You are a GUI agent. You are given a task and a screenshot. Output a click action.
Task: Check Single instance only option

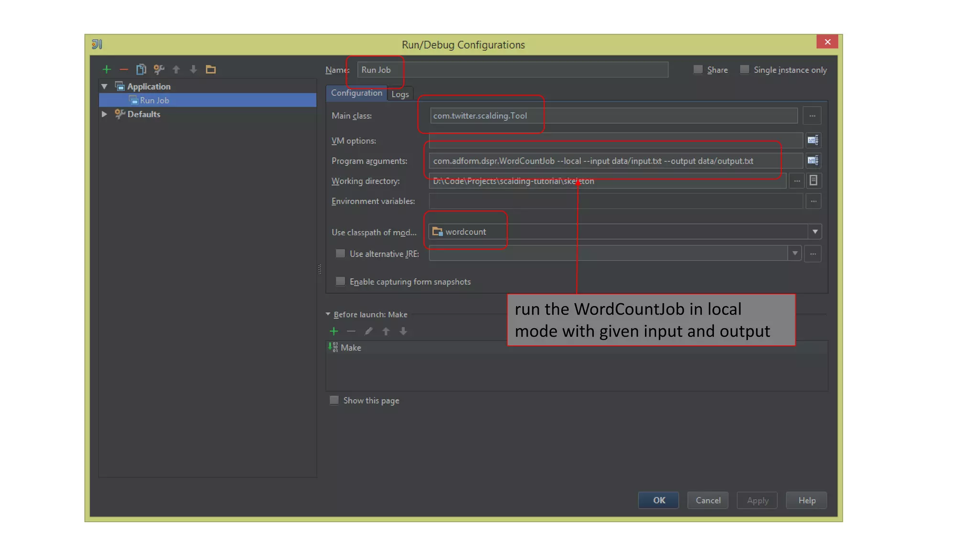coord(745,70)
